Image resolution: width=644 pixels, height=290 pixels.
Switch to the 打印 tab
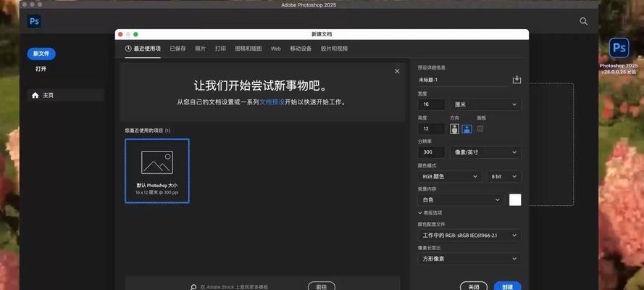220,49
